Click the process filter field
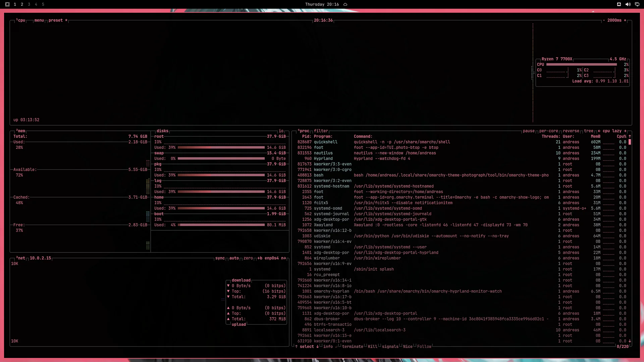 click(x=321, y=131)
